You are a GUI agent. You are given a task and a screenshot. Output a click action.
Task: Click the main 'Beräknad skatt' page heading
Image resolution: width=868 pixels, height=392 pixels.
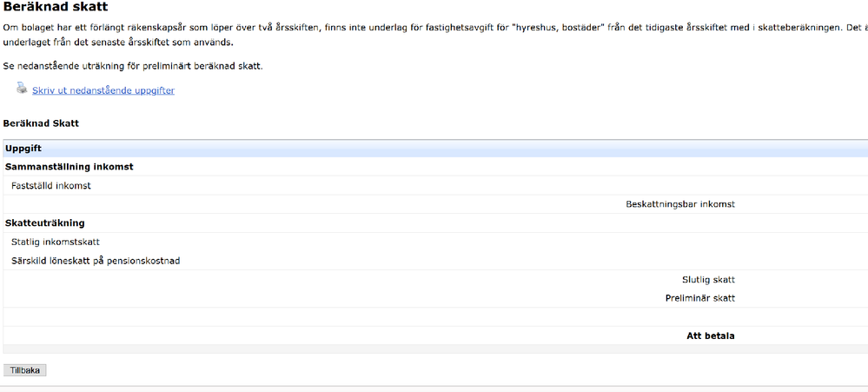(x=56, y=7)
